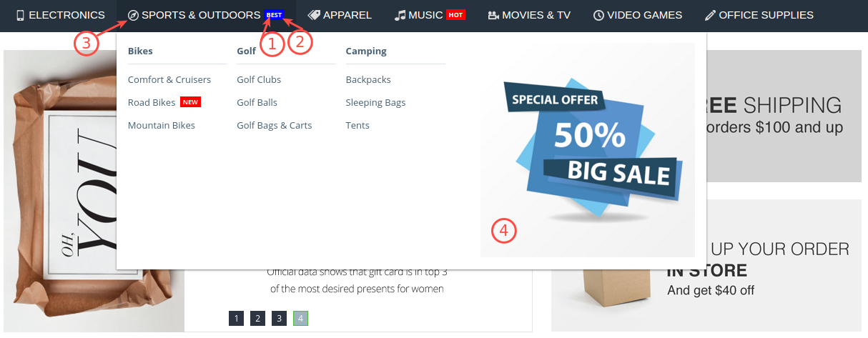Click the music note icon beside Music

[x=400, y=15]
